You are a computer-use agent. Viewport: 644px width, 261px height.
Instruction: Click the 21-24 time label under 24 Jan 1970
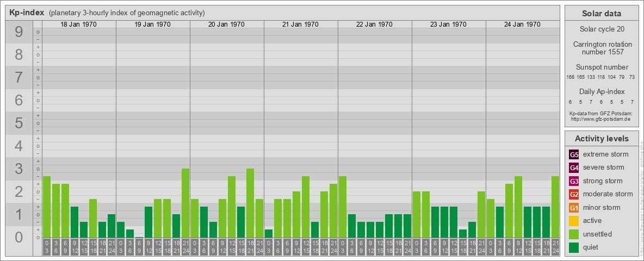[x=555, y=247]
